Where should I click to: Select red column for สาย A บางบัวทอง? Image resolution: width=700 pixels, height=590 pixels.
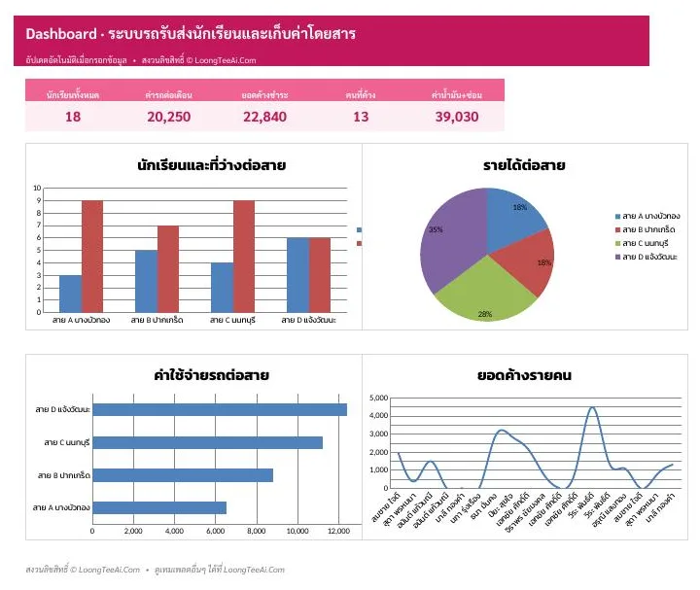[x=92, y=257]
